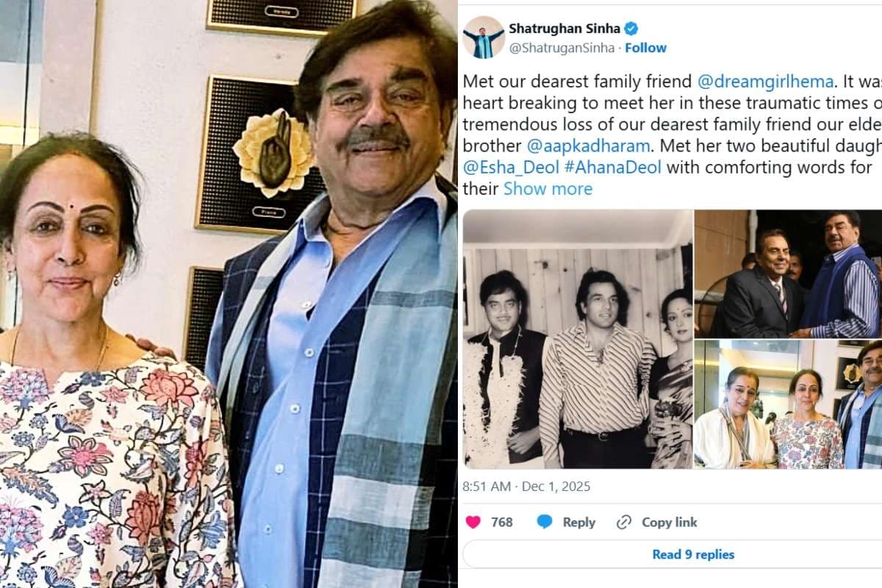Open the #AhanaDeol hashtag
Viewport: 882px width, 588px height.
click(x=613, y=167)
